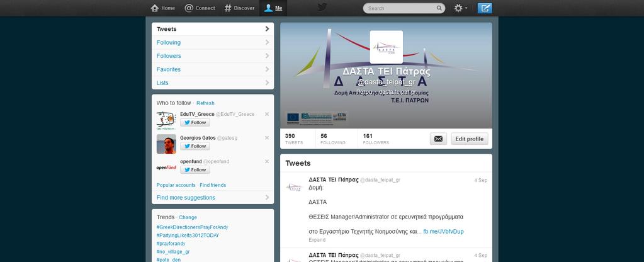The width and height of the screenshot is (644, 262).
Task: Open #PartyingLikeIts3012TODAY trend
Action: [x=188, y=236]
